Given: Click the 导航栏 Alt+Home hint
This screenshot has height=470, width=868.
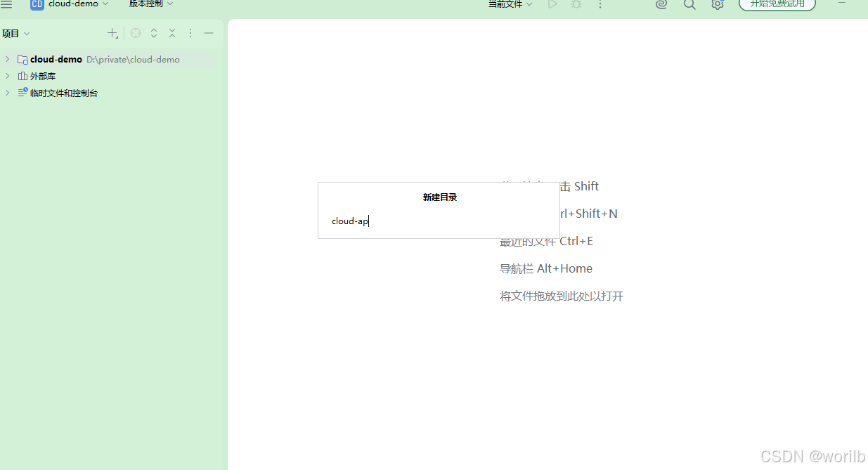Looking at the screenshot, I should [x=546, y=268].
